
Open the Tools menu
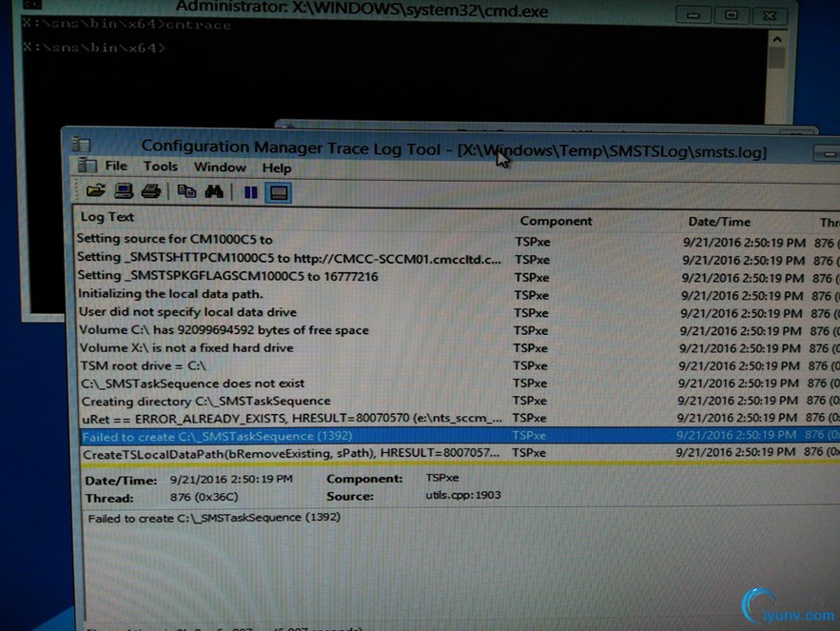pos(160,167)
